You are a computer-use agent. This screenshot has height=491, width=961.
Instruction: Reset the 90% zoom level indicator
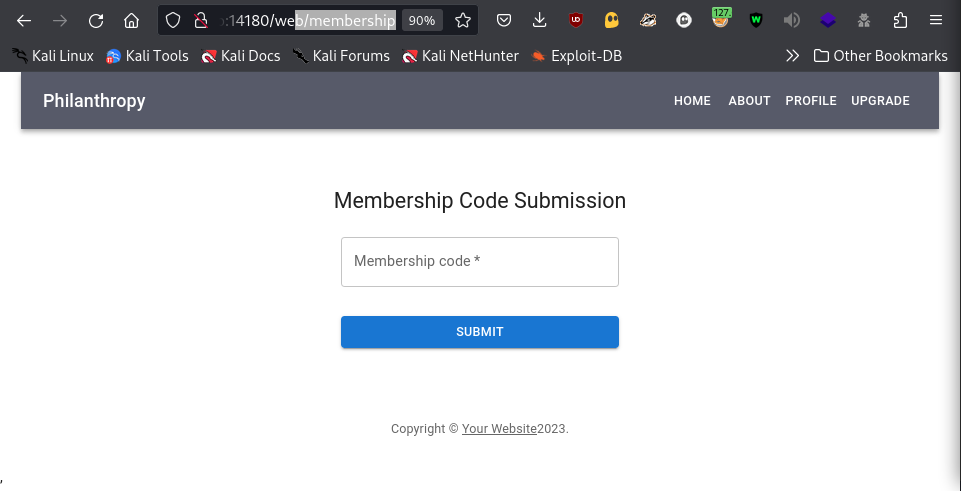point(422,21)
